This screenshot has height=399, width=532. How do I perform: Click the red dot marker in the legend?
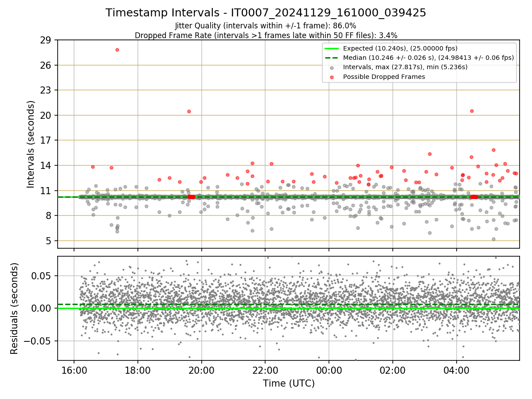point(332,77)
